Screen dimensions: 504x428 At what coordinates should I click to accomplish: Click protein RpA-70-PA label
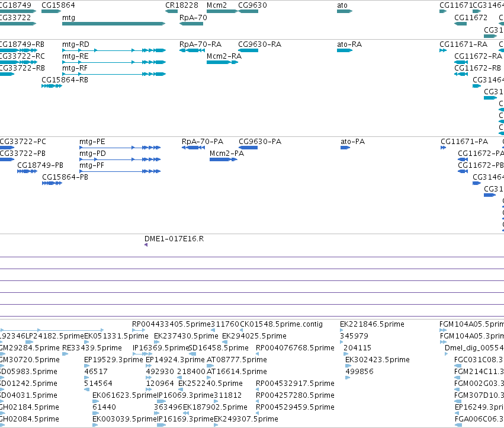(203, 142)
